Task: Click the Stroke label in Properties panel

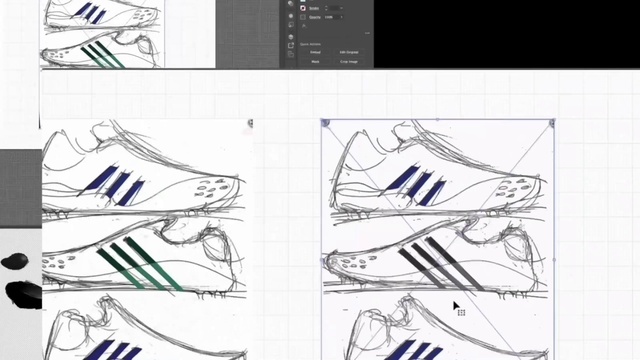Action: (314, 8)
